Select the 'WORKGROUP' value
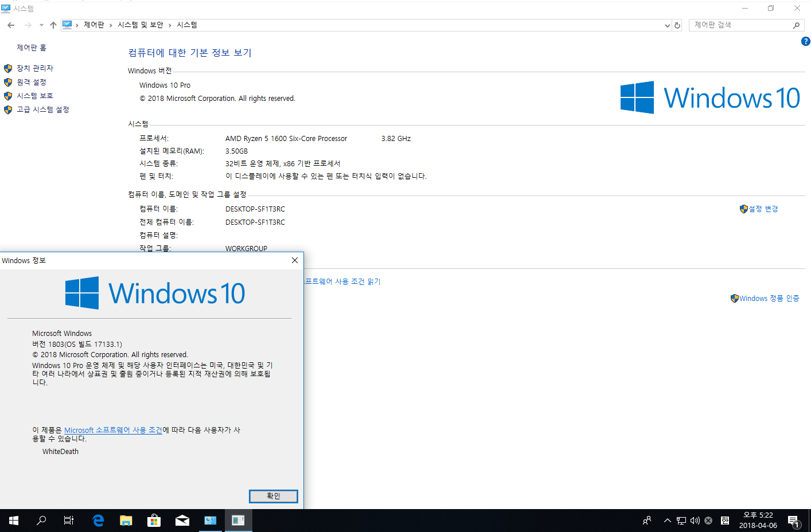The width and height of the screenshot is (811, 532). (246, 249)
